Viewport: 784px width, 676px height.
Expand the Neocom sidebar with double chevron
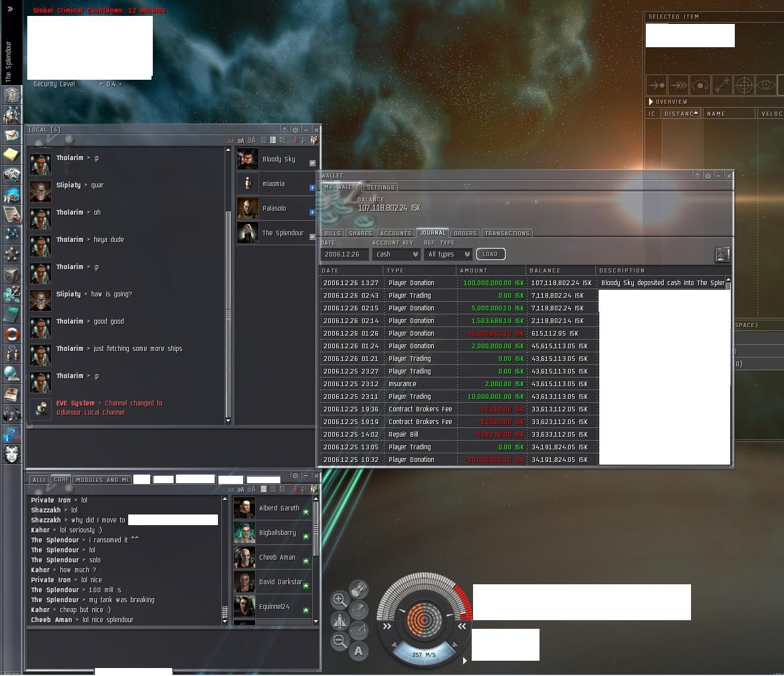point(10,9)
